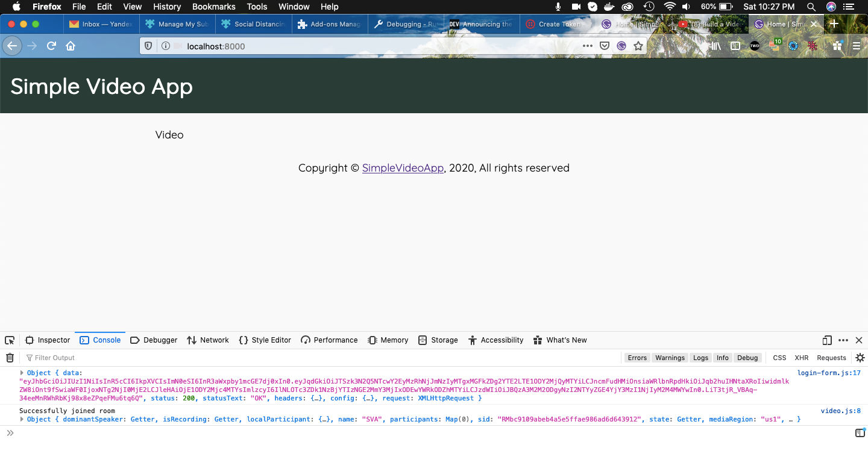Viewport: 868px width, 451px height.
Task: Click the Gatsby extension icon in the address bar
Action: pos(621,46)
